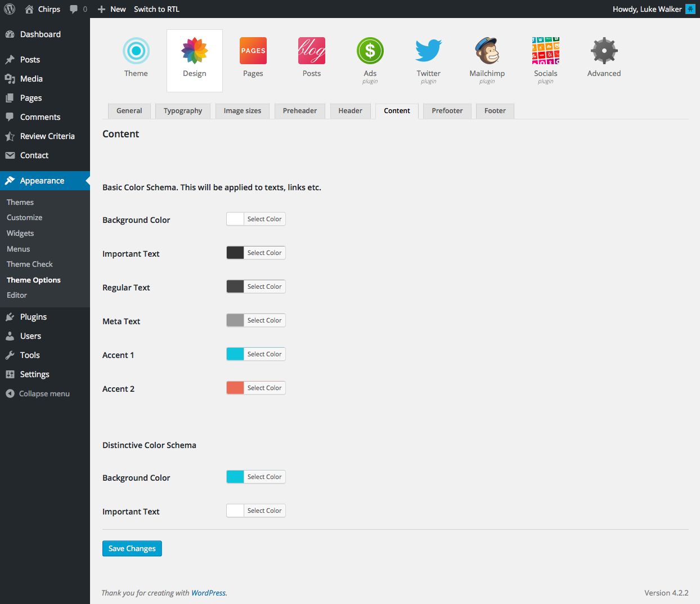
Task: Click the Accent 2 coral color swatch
Action: click(x=235, y=388)
